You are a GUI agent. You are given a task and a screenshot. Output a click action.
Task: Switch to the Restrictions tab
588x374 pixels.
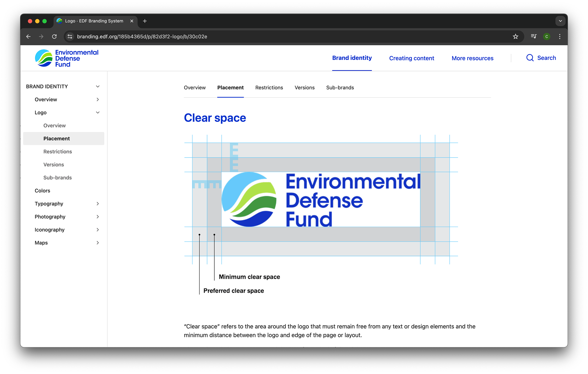click(x=269, y=88)
